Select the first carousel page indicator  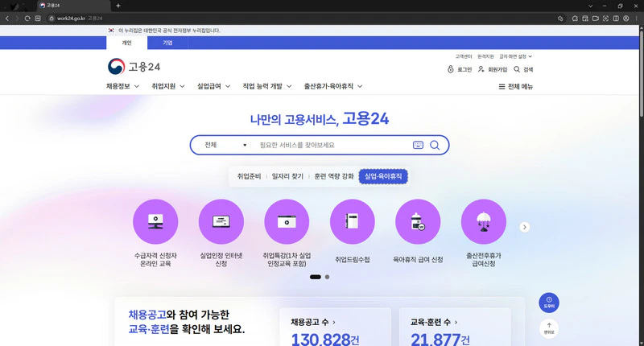point(315,277)
